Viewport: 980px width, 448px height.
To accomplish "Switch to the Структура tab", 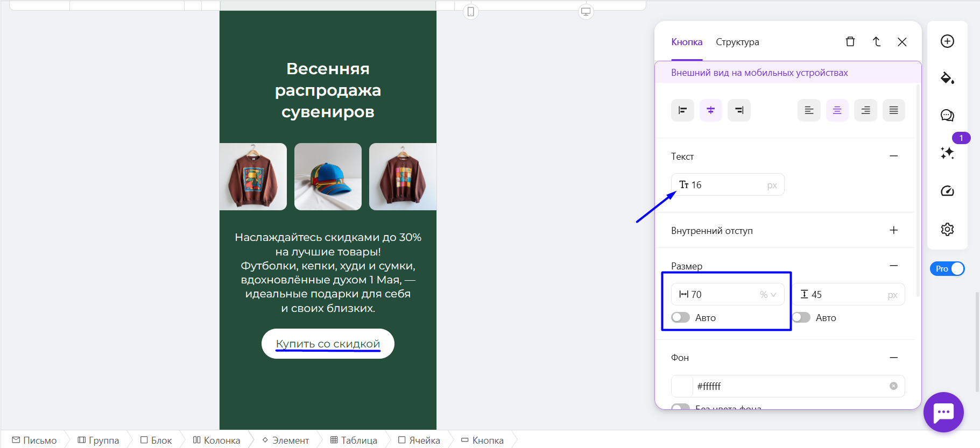I will [x=737, y=42].
